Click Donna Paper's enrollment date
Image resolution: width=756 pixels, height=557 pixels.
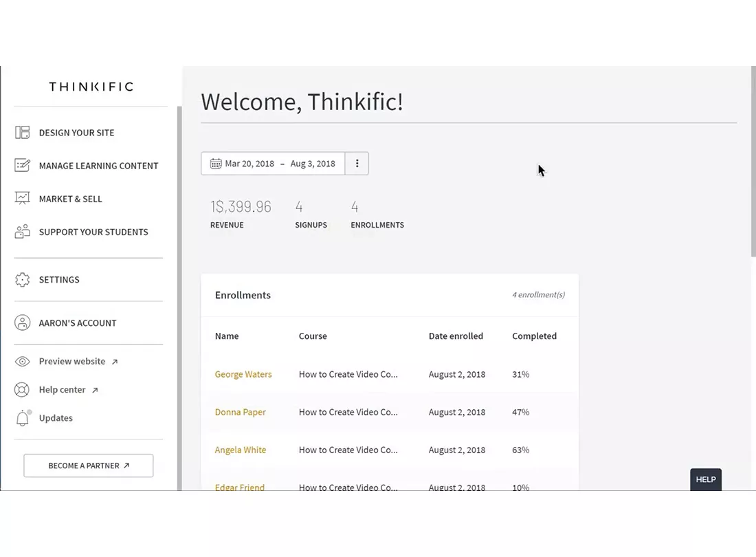[457, 413]
